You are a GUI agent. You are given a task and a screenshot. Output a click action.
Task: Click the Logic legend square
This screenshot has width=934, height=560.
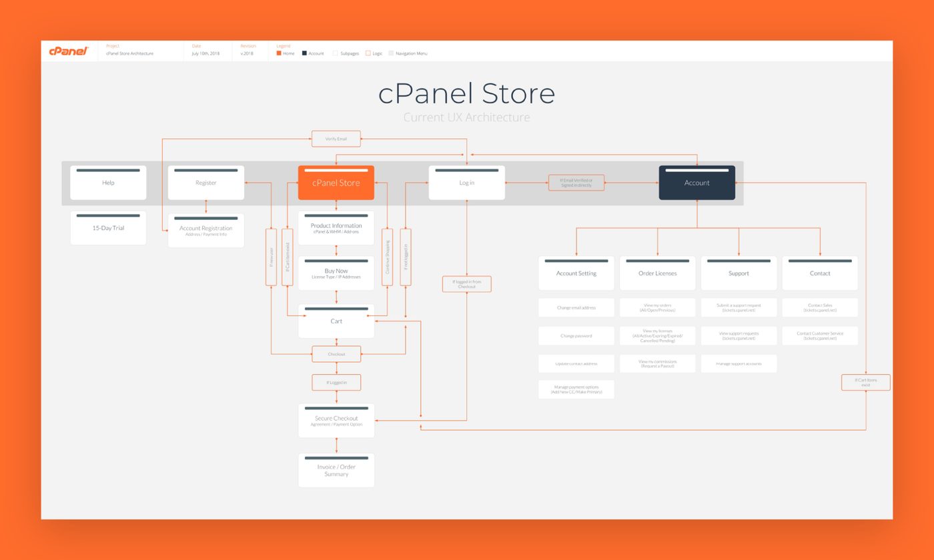(x=368, y=53)
